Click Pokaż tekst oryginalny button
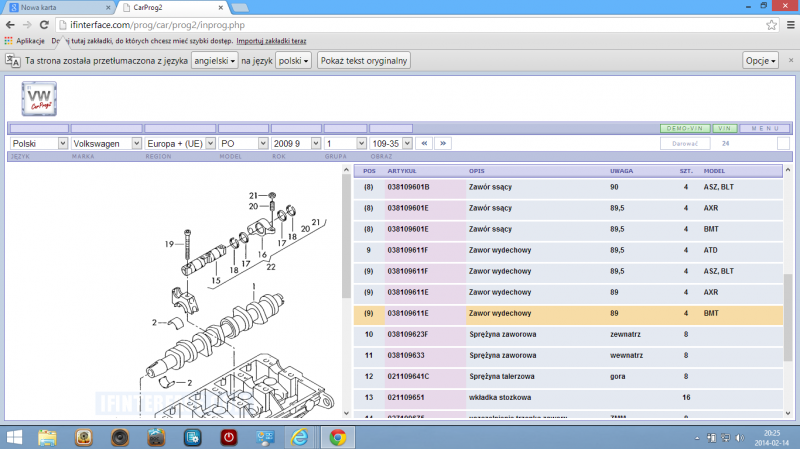The height and width of the screenshot is (449, 800). coord(364,61)
